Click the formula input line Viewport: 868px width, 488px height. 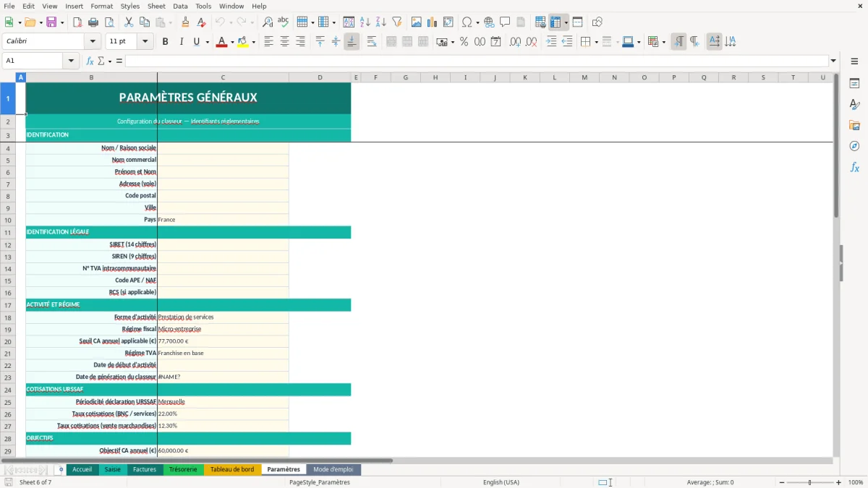tap(477, 61)
